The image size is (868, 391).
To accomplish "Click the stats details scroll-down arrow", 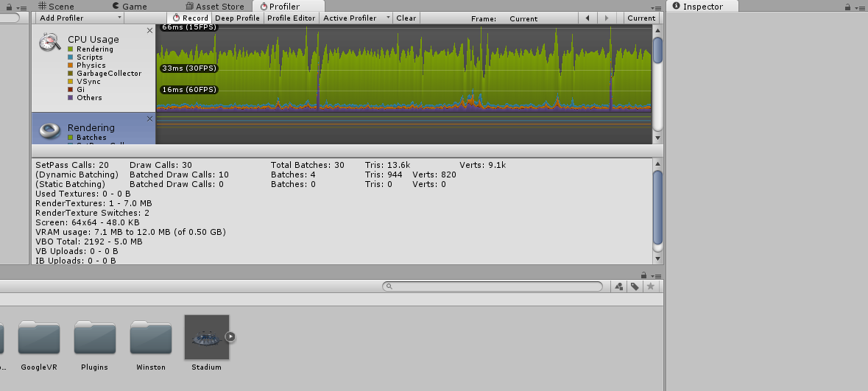I will click(x=657, y=258).
